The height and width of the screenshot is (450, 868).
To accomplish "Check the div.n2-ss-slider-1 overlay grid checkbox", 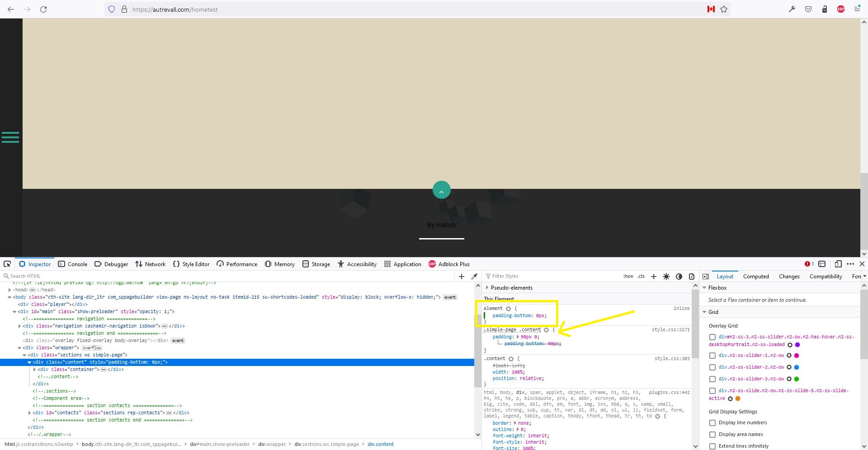I will (x=712, y=356).
